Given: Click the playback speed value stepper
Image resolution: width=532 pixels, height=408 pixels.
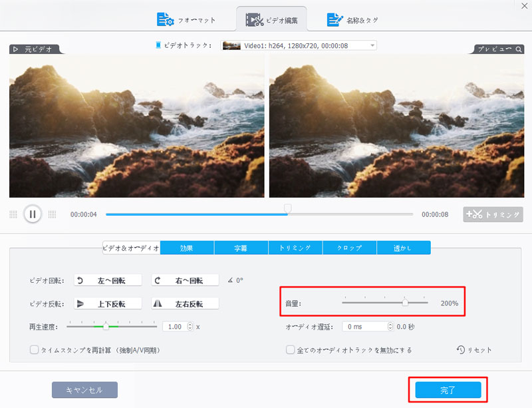Looking at the screenshot, I should tap(190, 327).
